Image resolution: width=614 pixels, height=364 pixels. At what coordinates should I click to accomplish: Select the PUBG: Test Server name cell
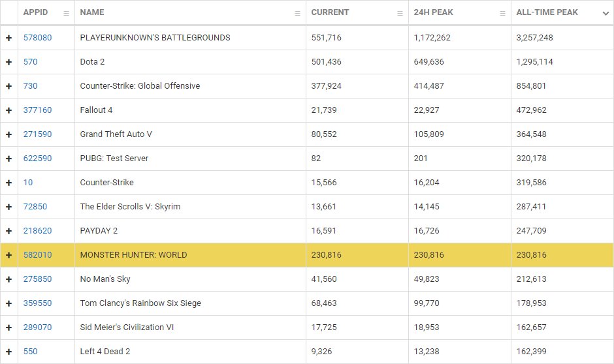click(190, 159)
